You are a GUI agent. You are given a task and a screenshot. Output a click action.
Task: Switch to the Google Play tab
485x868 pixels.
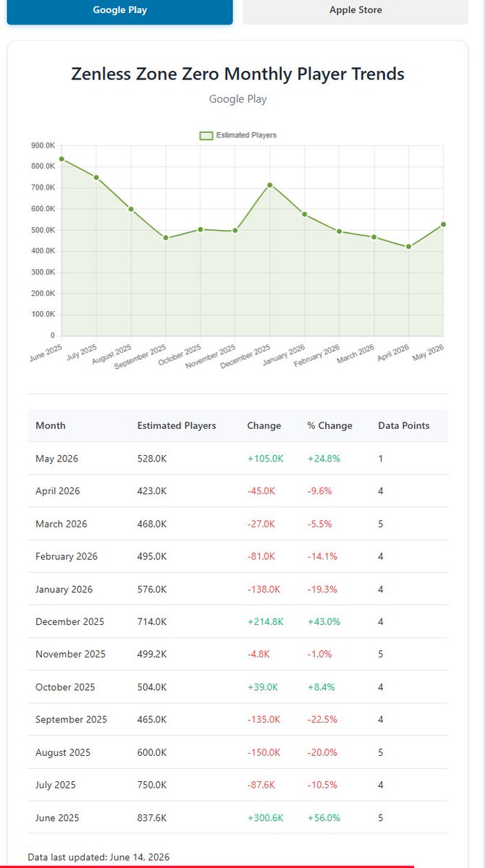(x=119, y=11)
